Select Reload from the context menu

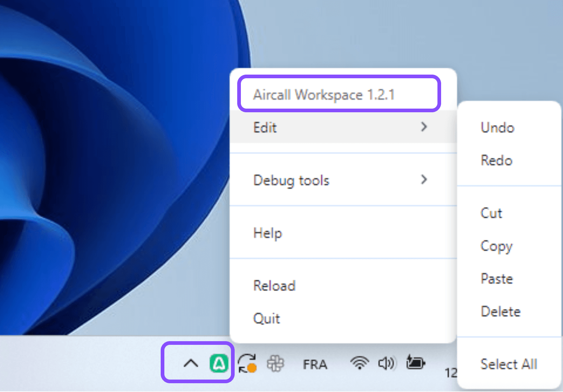(274, 286)
